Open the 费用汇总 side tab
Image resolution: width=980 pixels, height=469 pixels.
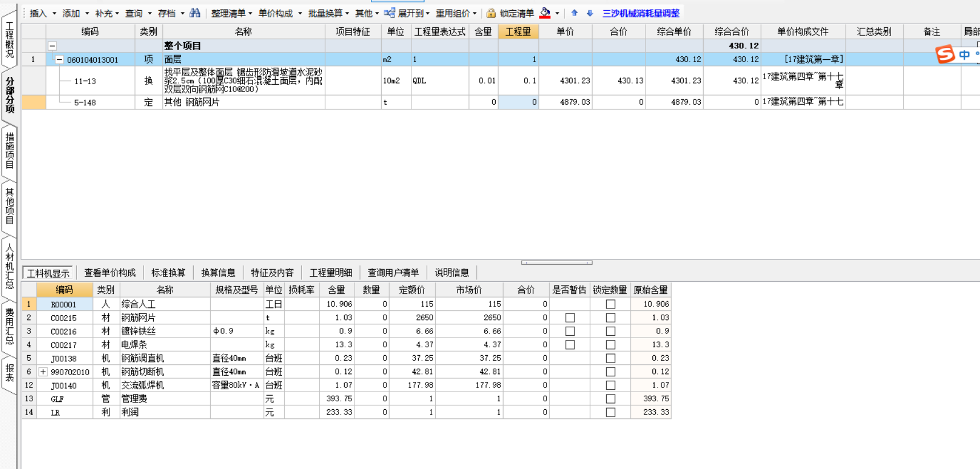[x=10, y=327]
